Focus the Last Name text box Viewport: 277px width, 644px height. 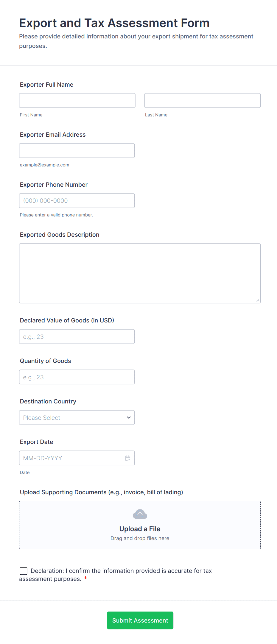click(202, 100)
